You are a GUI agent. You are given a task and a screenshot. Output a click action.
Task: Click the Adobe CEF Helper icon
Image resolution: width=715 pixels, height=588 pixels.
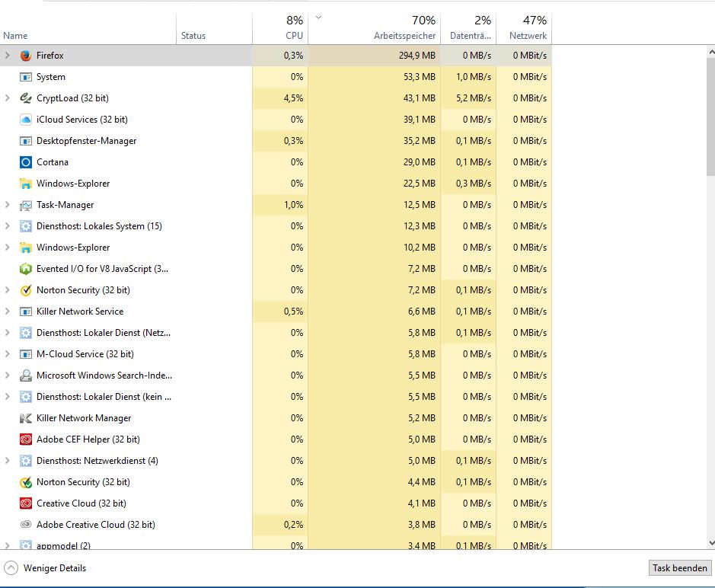click(26, 439)
